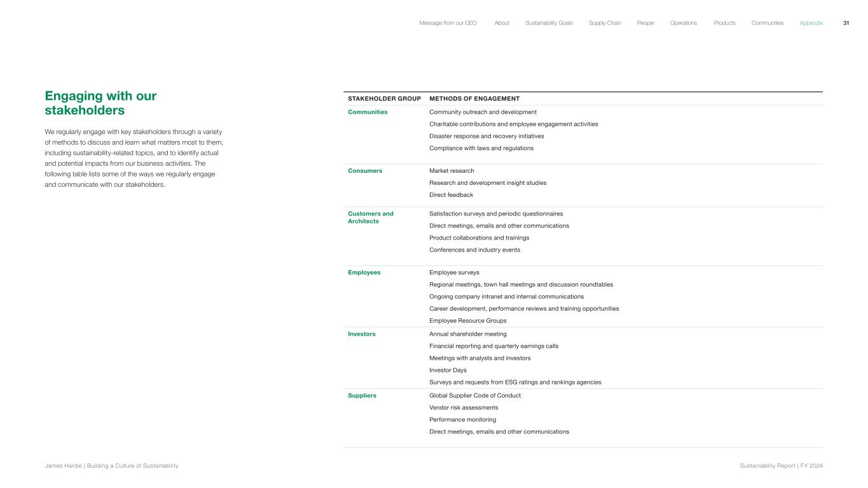Click the Engaging with our stakeholders heading
868x488 pixels.
pos(100,103)
